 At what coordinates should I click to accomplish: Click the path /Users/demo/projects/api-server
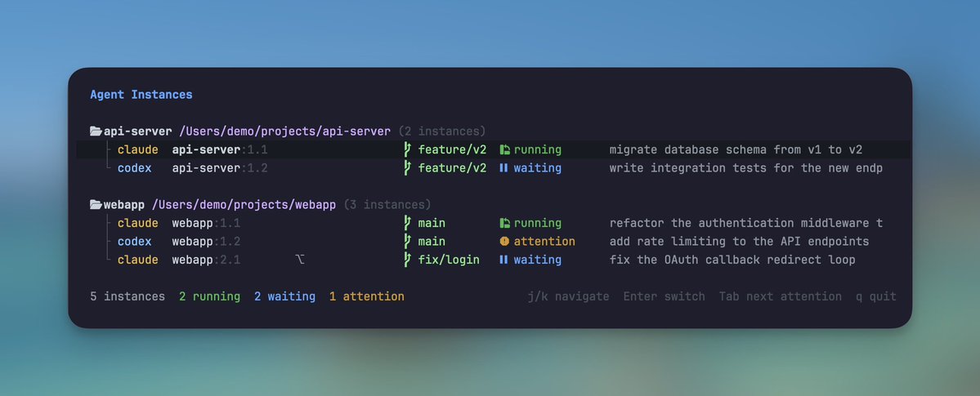285,131
